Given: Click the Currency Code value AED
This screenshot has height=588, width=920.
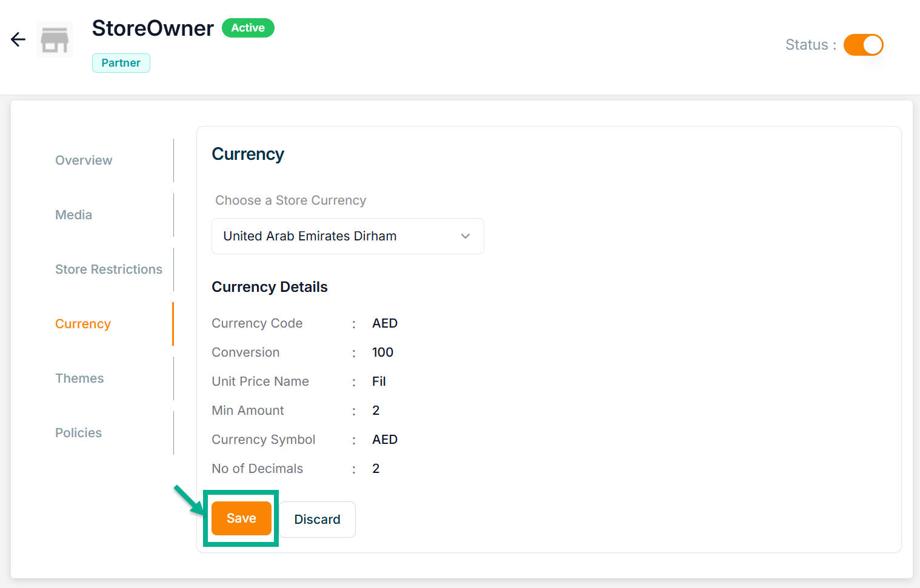Looking at the screenshot, I should [x=385, y=323].
